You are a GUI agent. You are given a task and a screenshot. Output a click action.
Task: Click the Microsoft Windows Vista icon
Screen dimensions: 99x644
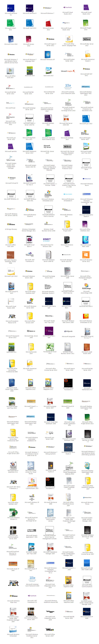(x=67, y=240)
